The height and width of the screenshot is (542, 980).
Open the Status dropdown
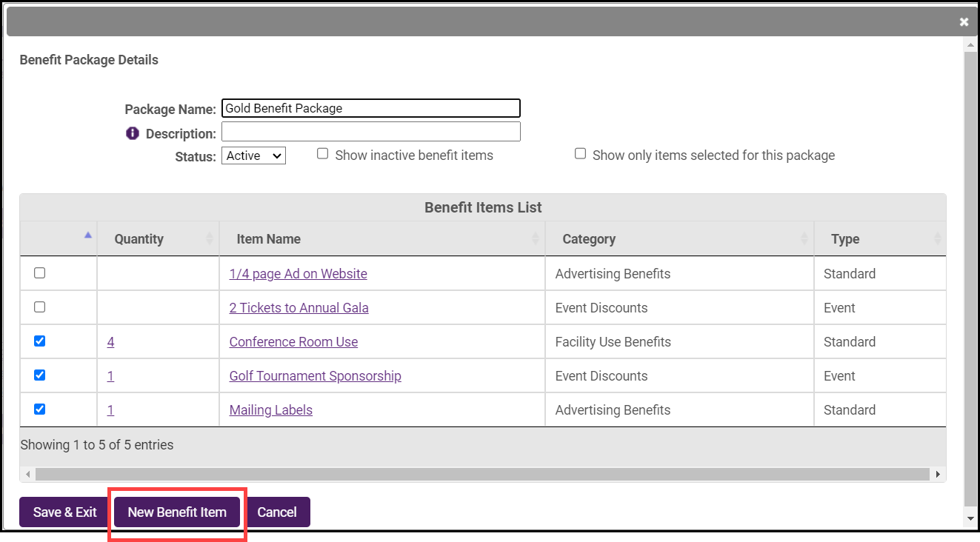tap(253, 155)
